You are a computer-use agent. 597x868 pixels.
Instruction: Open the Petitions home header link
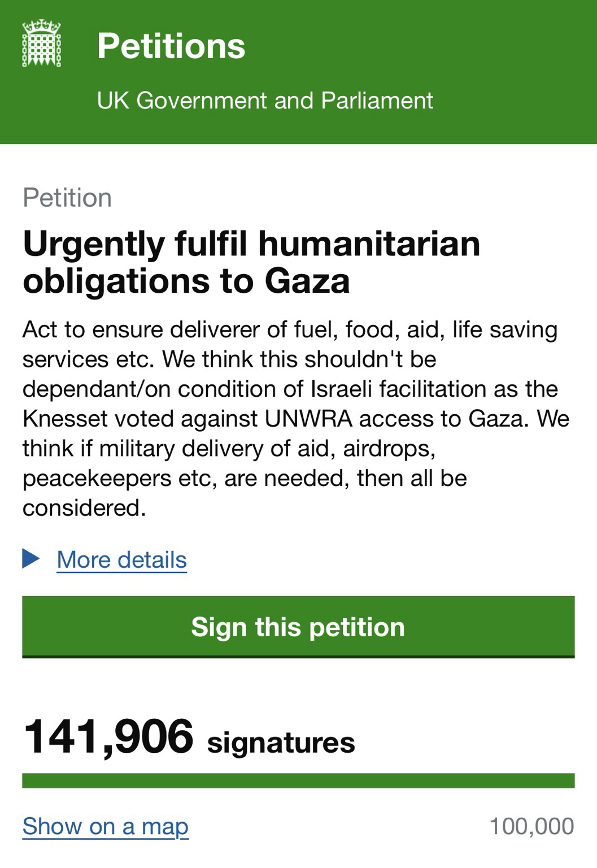pos(171,46)
